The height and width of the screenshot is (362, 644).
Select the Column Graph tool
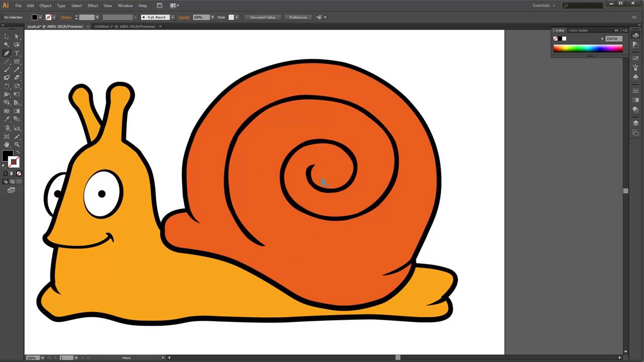tap(17, 128)
